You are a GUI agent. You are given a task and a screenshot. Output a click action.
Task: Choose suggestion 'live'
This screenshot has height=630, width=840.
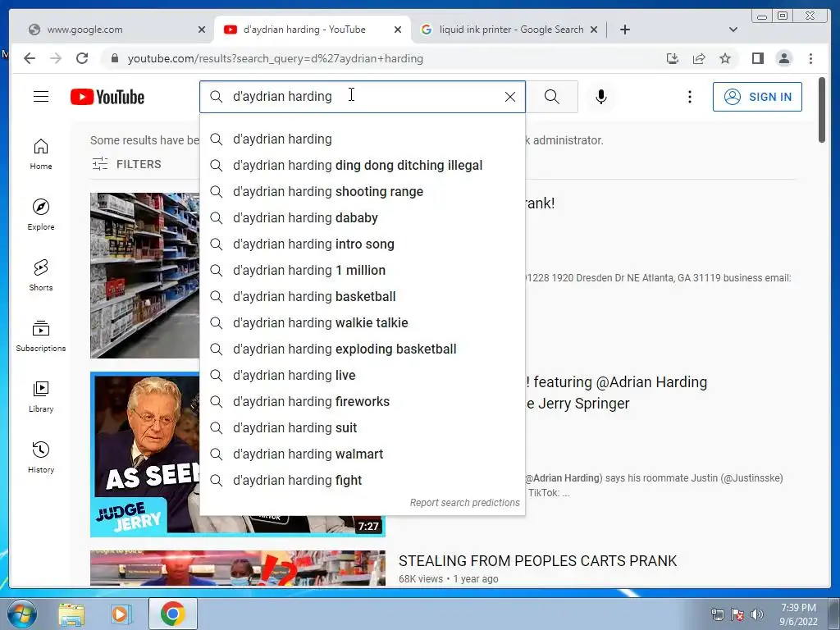coord(362,376)
